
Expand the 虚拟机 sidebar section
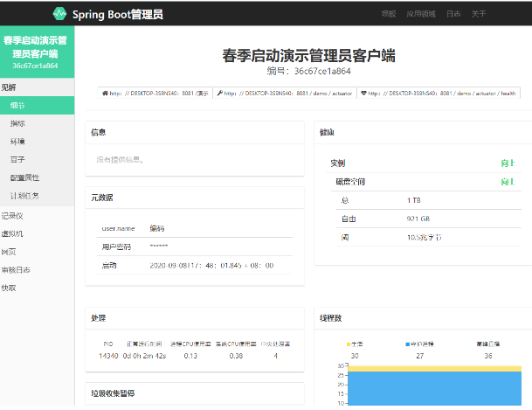tap(11, 233)
